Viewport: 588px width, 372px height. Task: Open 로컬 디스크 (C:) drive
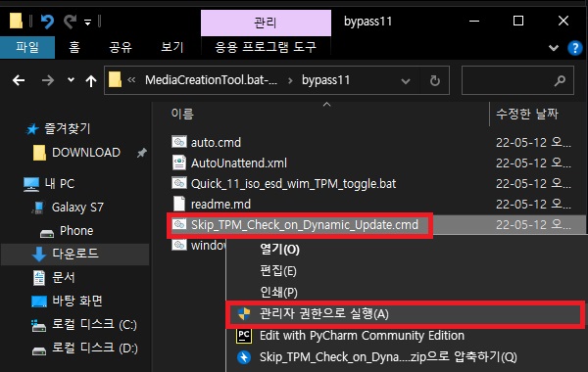point(94,324)
